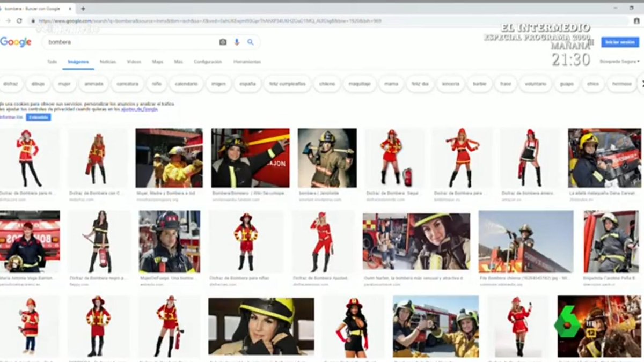Open the 'Mujer, Madre y Bombera' thumbnail
The width and height of the screenshot is (644, 362).
[169, 158]
